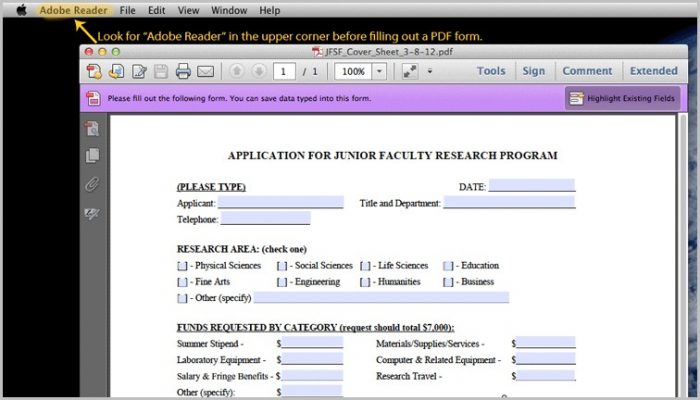
Task: Click the Research Travel amount field
Action: (x=546, y=375)
